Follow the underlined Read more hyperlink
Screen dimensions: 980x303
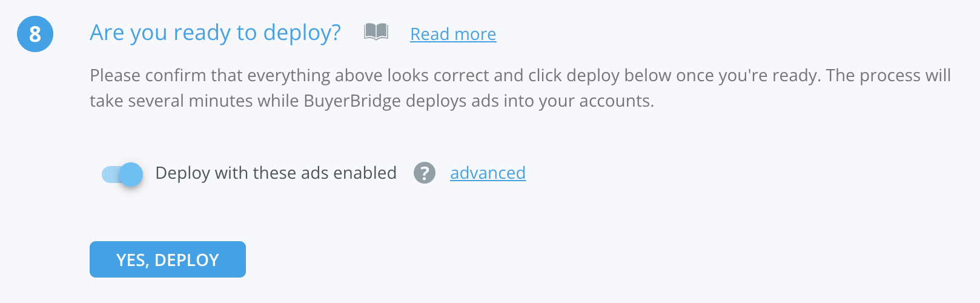pos(453,34)
